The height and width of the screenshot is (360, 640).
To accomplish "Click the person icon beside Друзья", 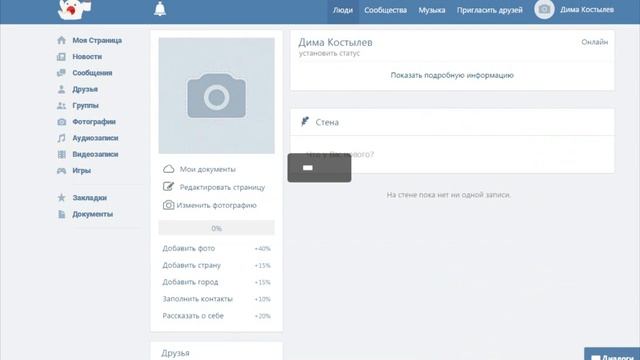I will (x=61, y=89).
